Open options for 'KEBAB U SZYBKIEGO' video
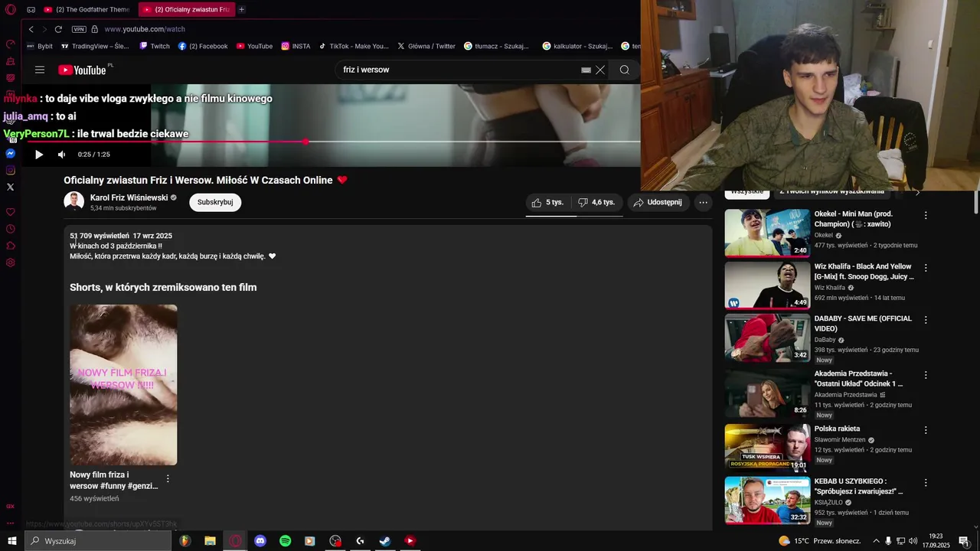Screen dimensions: 980x551 click(926, 483)
